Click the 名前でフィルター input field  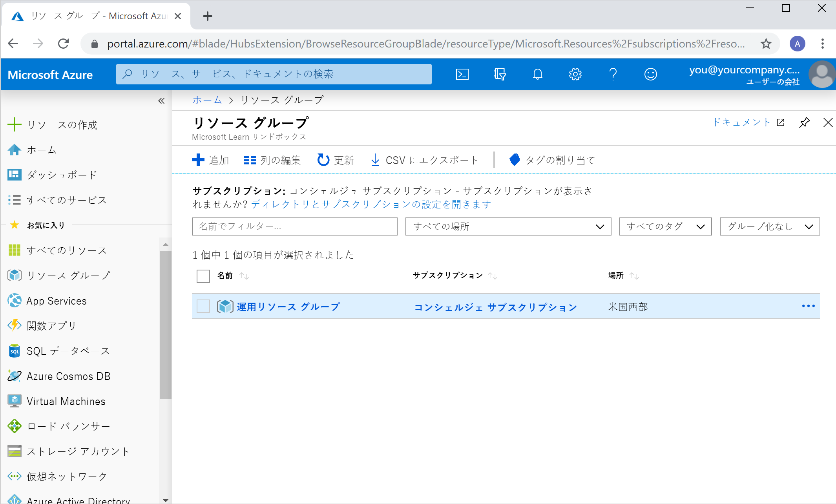(294, 226)
